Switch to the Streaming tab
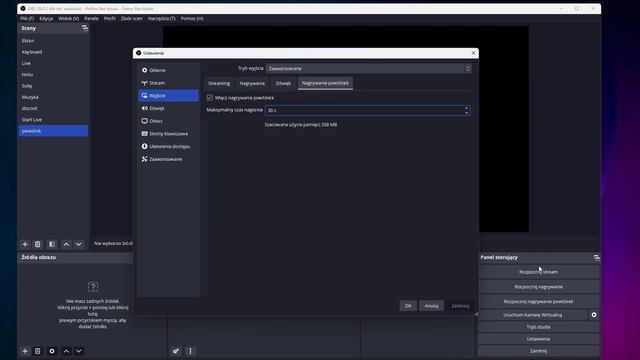640x360 pixels. pyautogui.click(x=219, y=83)
